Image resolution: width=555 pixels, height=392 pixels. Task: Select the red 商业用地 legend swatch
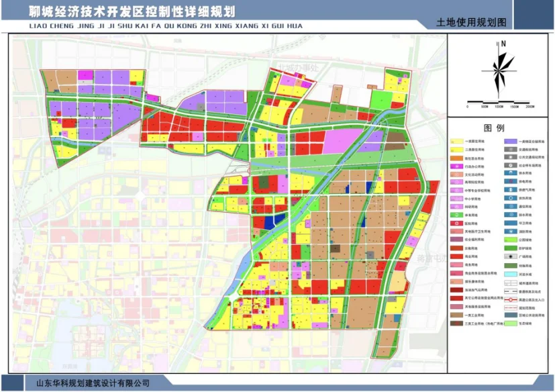click(x=458, y=256)
